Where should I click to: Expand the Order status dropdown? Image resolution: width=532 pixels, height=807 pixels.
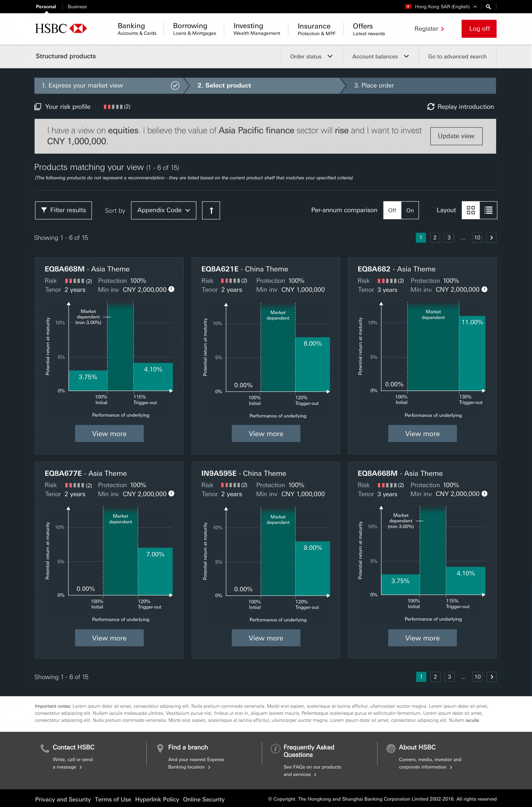(x=311, y=57)
